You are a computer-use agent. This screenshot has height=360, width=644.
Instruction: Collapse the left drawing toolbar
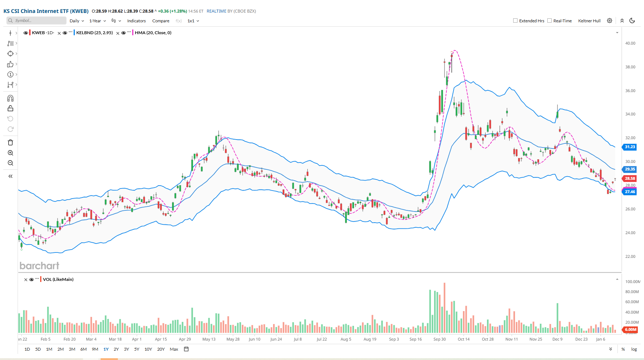tap(10, 176)
